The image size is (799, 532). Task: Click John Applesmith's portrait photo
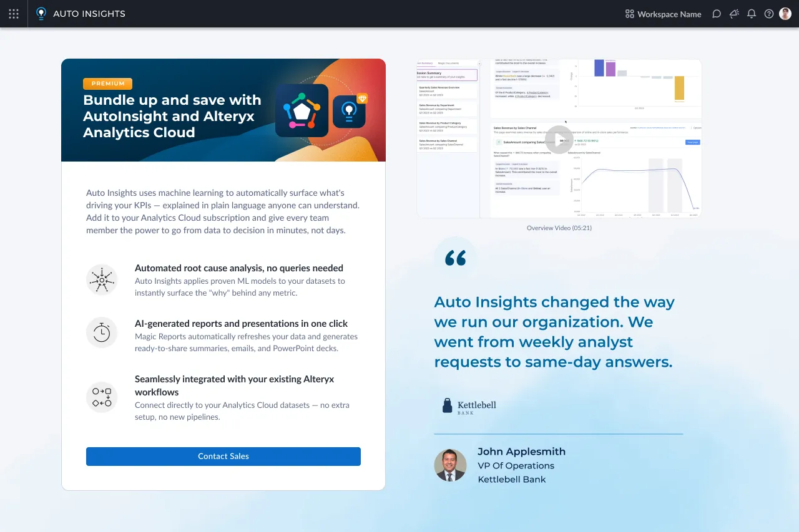(450, 465)
